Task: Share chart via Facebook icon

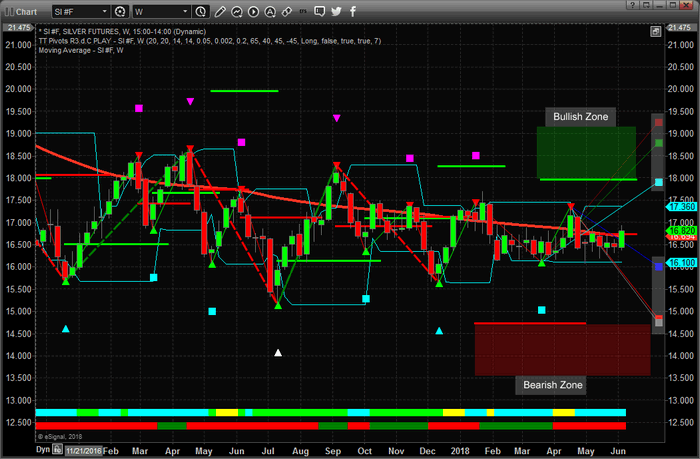Action: (352, 12)
